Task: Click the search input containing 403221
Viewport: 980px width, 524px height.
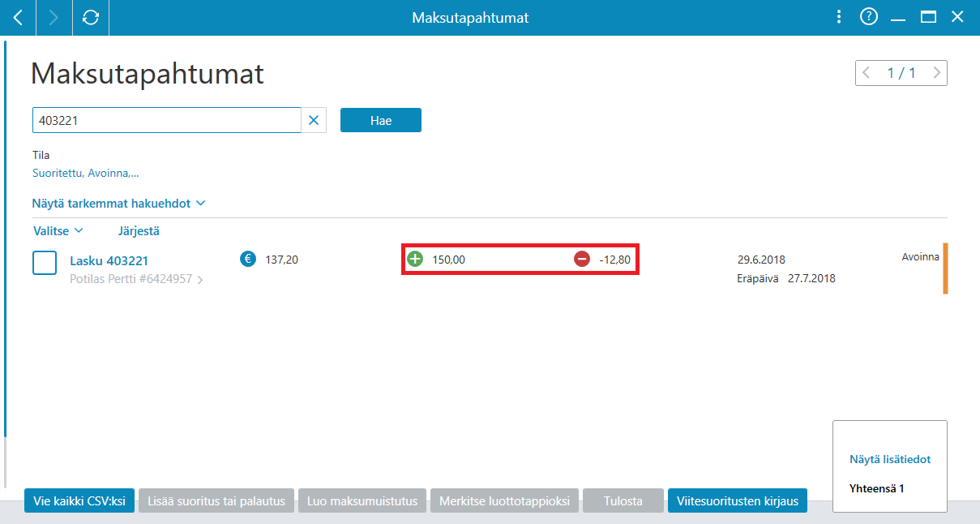Action: (166, 120)
